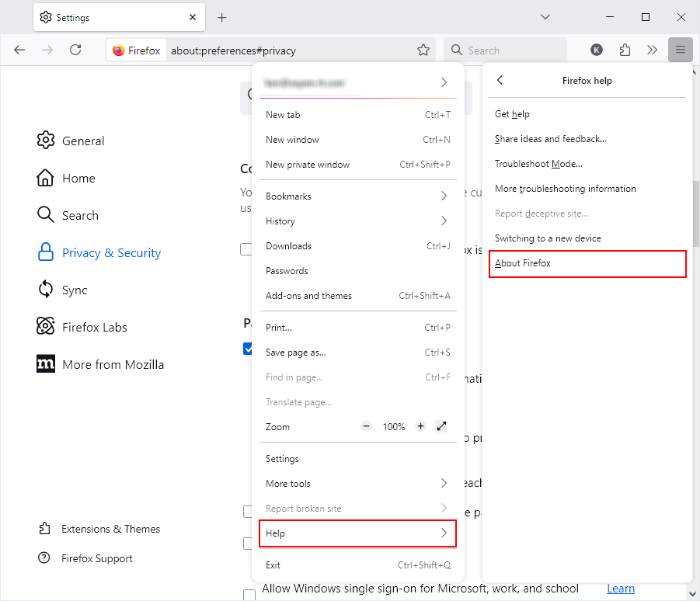This screenshot has width=700, height=601.
Task: Click the page vertical scrollbar thumb
Action: pos(695,214)
